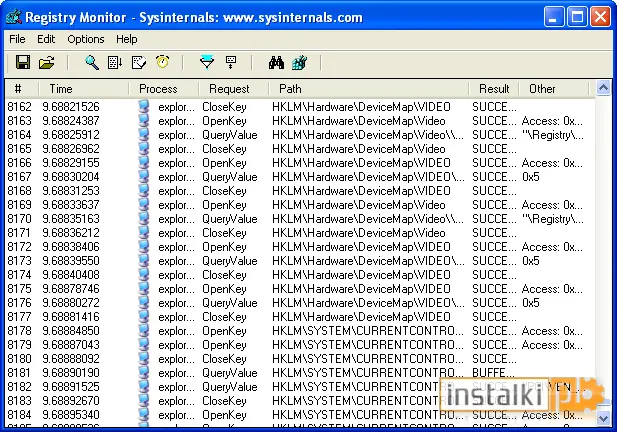Image resolution: width=617 pixels, height=432 pixels.
Task: Click the Process column header
Action: click(164, 89)
